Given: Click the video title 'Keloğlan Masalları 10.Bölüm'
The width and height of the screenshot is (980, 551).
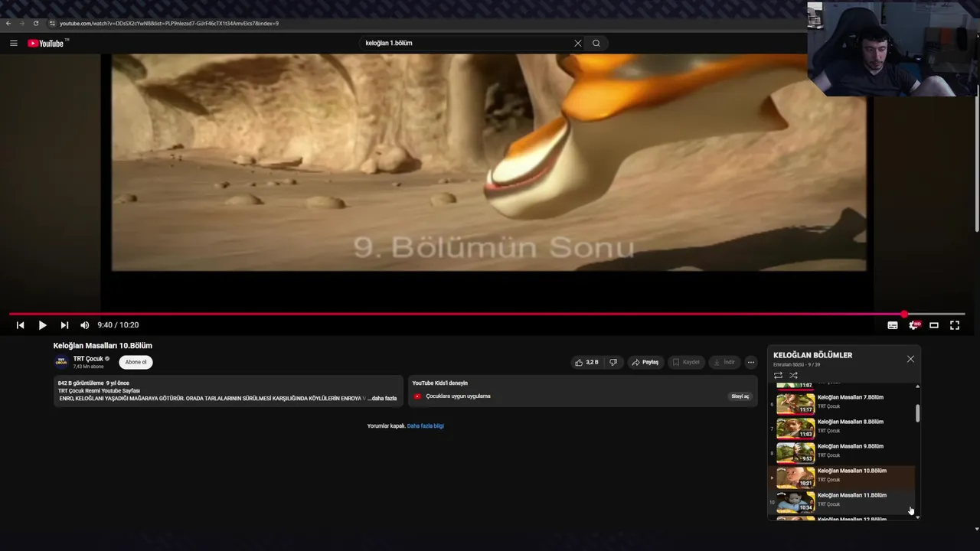Looking at the screenshot, I should tap(103, 346).
